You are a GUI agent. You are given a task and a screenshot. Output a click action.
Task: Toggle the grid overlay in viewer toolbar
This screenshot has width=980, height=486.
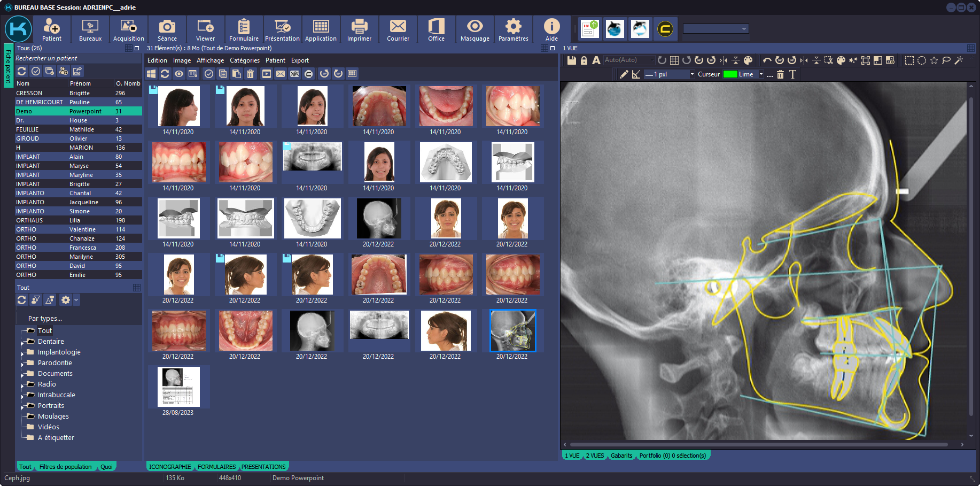click(674, 60)
